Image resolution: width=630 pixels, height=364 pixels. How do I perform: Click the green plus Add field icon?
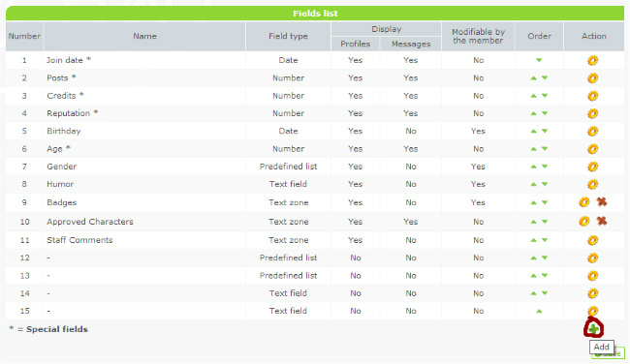click(x=593, y=329)
